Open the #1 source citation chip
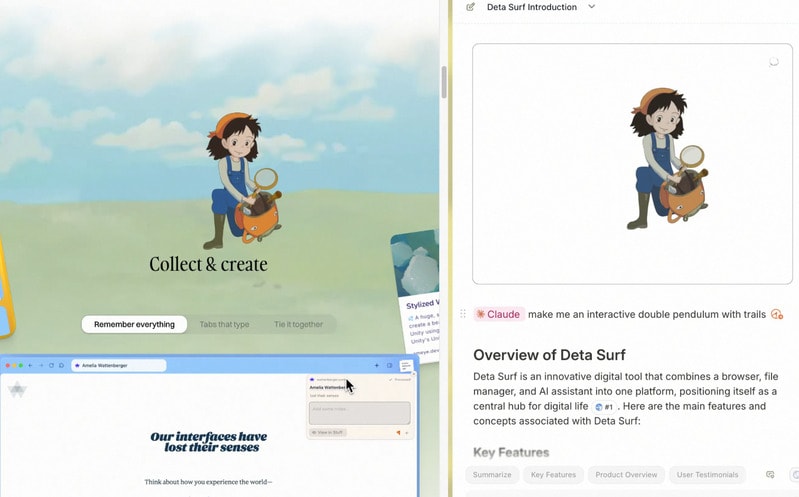 tap(604, 407)
